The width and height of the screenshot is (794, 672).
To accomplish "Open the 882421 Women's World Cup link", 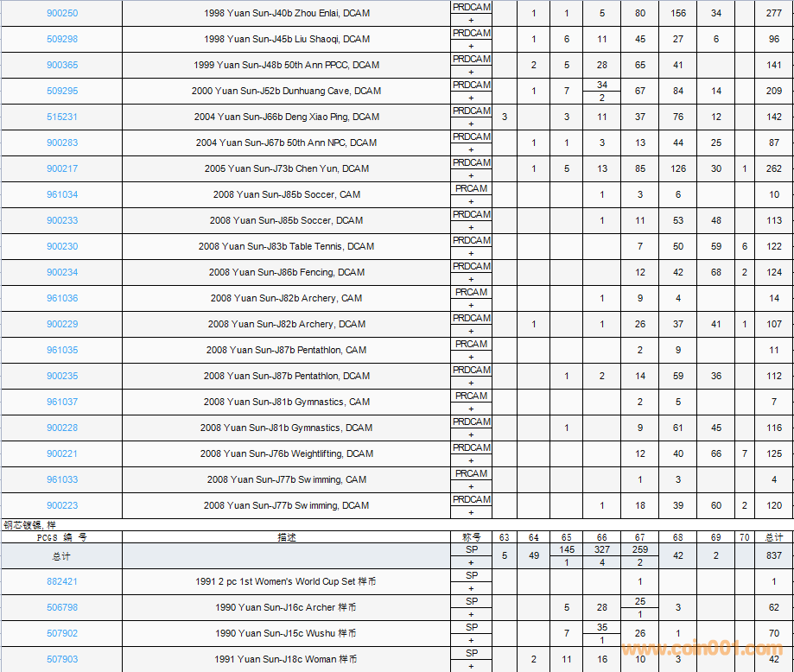I will click(x=61, y=581).
